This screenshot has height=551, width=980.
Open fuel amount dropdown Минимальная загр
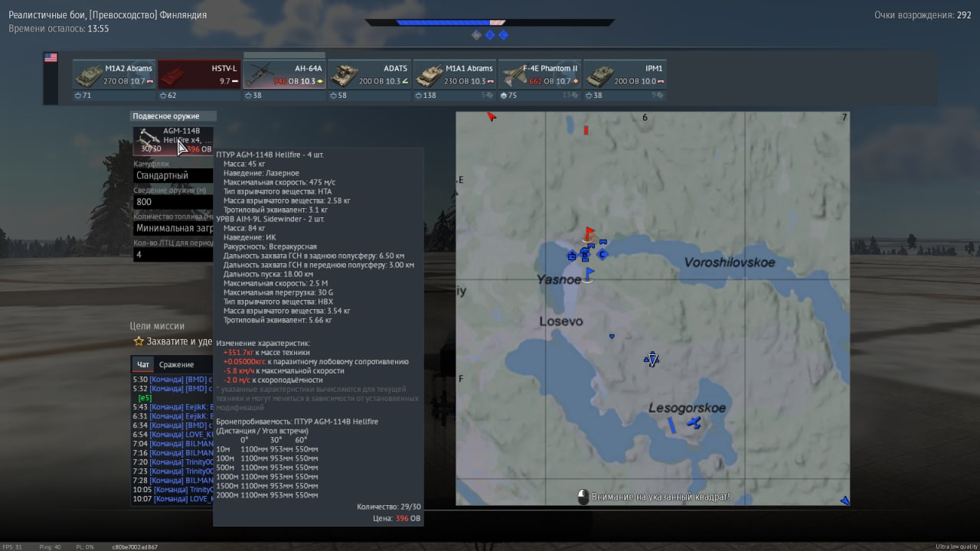[x=173, y=228]
